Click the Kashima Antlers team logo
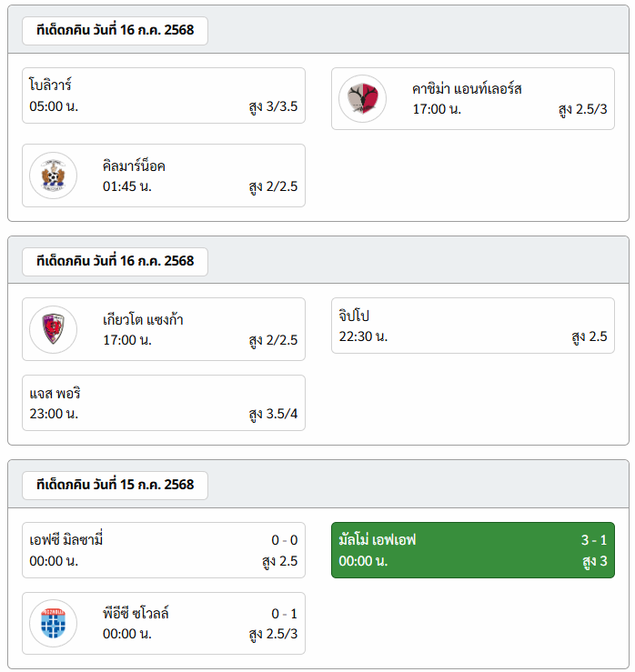635x672 pixels. [362, 98]
